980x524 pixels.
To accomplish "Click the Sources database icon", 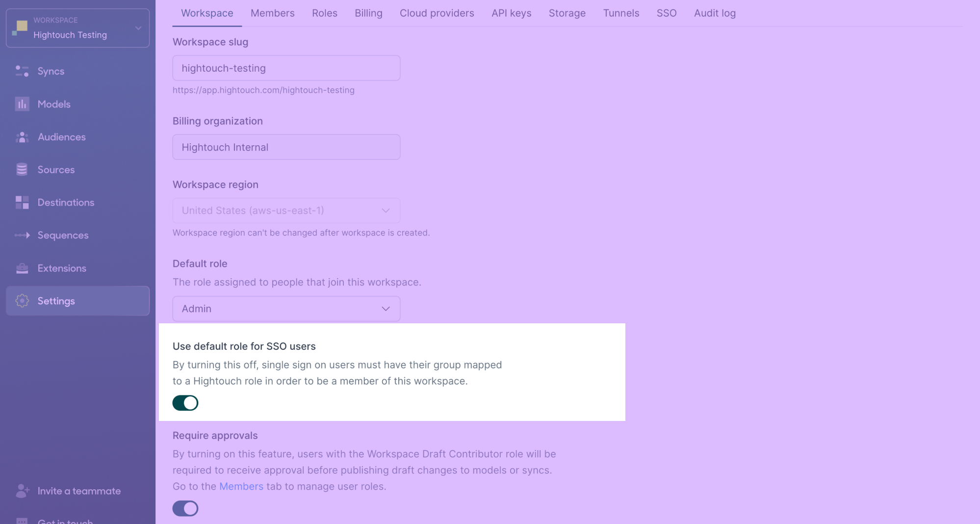I will coord(22,170).
